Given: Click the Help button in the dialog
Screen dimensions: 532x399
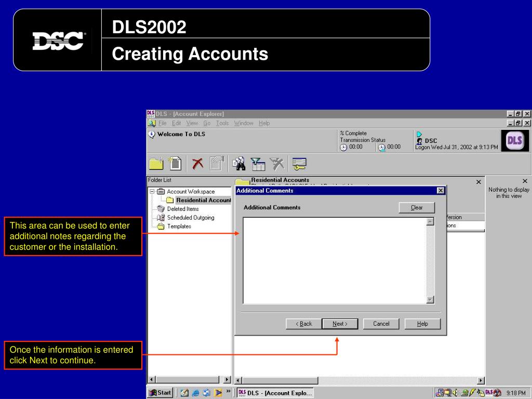Looking at the screenshot, I should [x=422, y=324].
